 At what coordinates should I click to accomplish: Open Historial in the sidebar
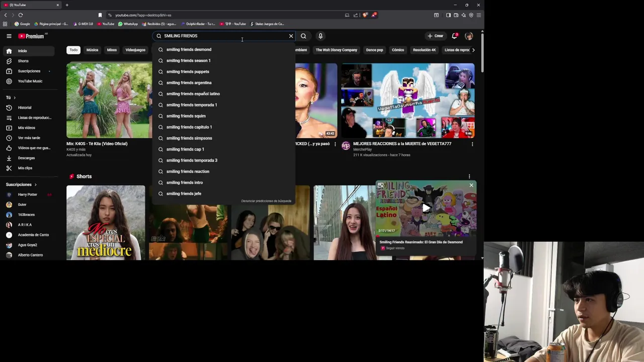[28, 108]
